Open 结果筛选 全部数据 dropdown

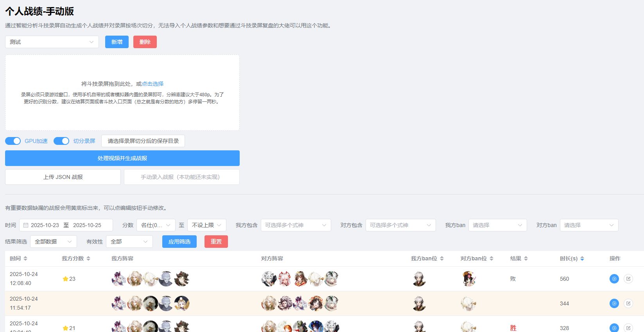(54, 242)
